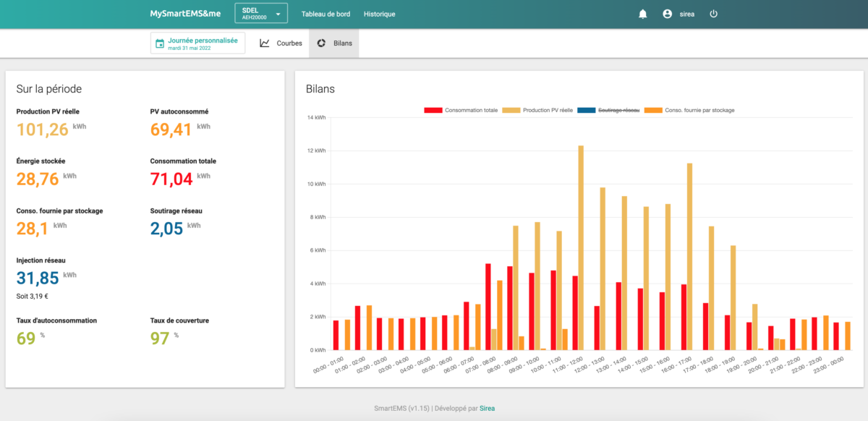Screen dimensions: 868x421
Task: Click the calendar icon in date selector
Action: (160, 43)
